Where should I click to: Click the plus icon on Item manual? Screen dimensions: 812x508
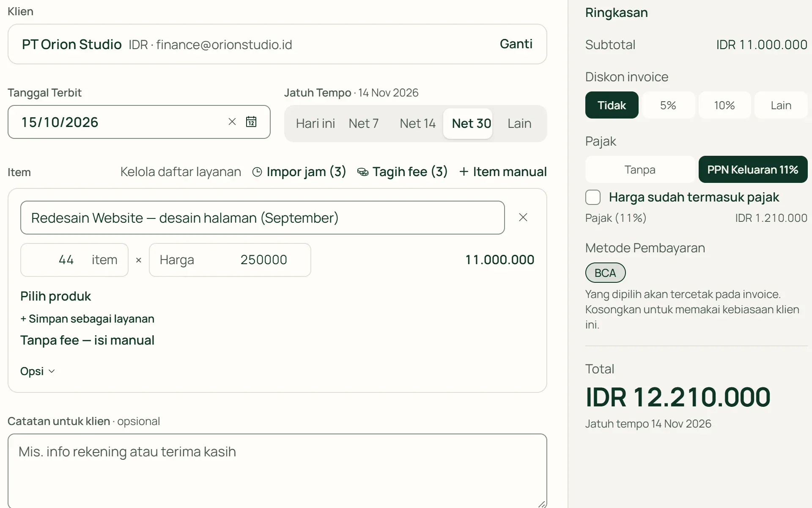point(464,171)
